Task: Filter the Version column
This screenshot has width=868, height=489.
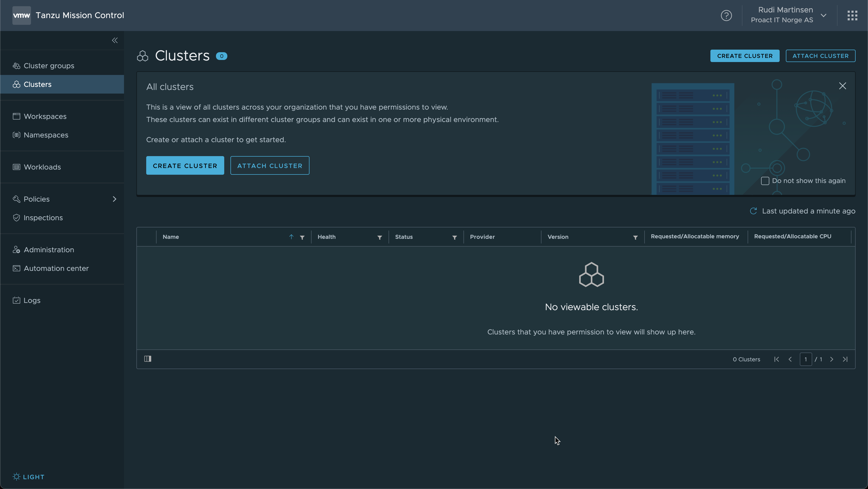Action: pos(635,237)
